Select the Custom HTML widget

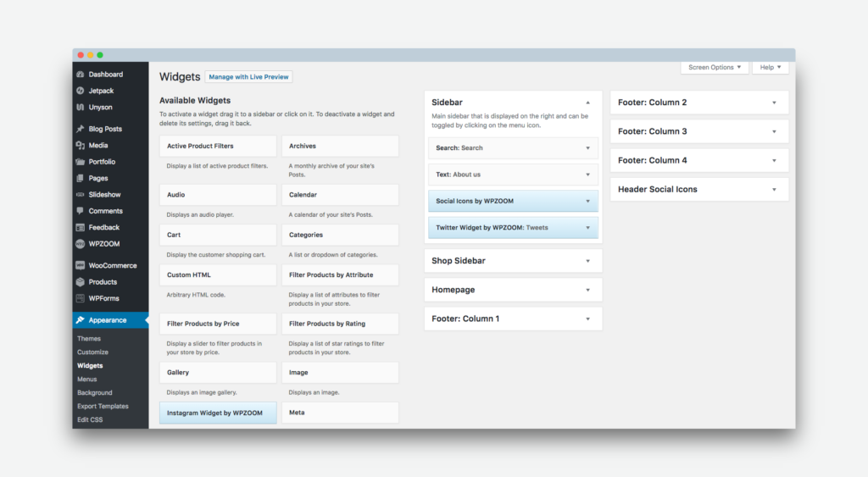pos(218,275)
